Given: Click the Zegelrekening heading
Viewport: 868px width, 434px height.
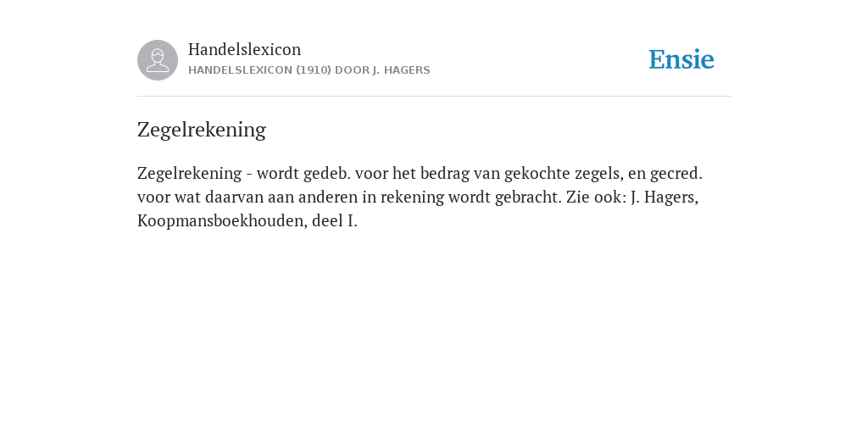Looking at the screenshot, I should click(x=202, y=130).
